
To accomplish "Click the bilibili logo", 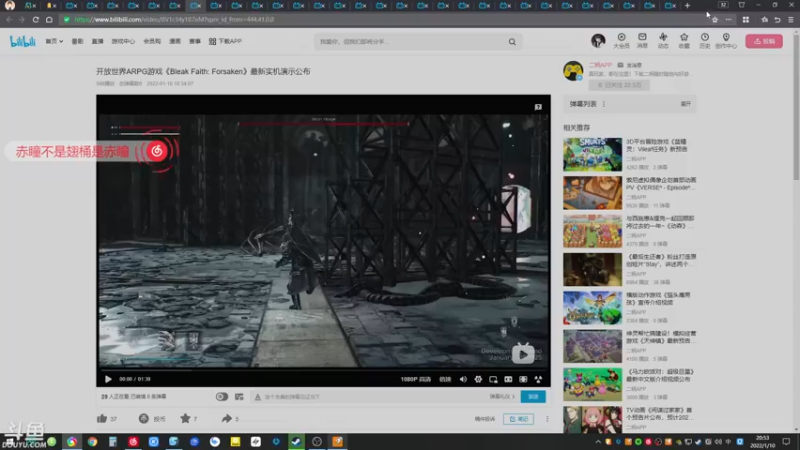I will click(x=22, y=41).
